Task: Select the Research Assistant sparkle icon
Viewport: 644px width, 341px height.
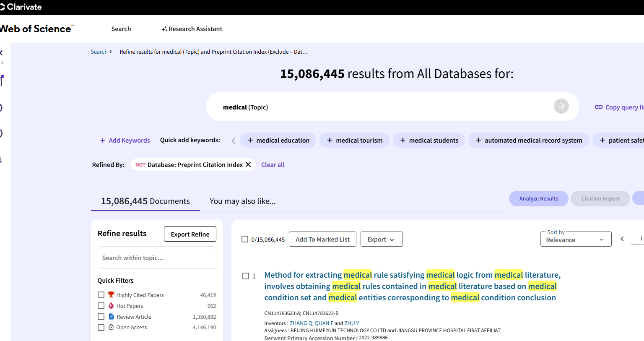Action: [x=164, y=29]
